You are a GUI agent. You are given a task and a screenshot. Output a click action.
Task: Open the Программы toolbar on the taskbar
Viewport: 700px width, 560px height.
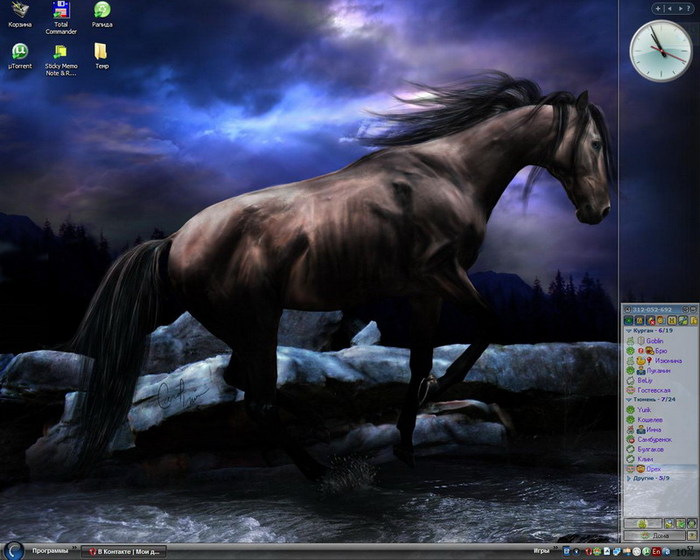[50, 551]
